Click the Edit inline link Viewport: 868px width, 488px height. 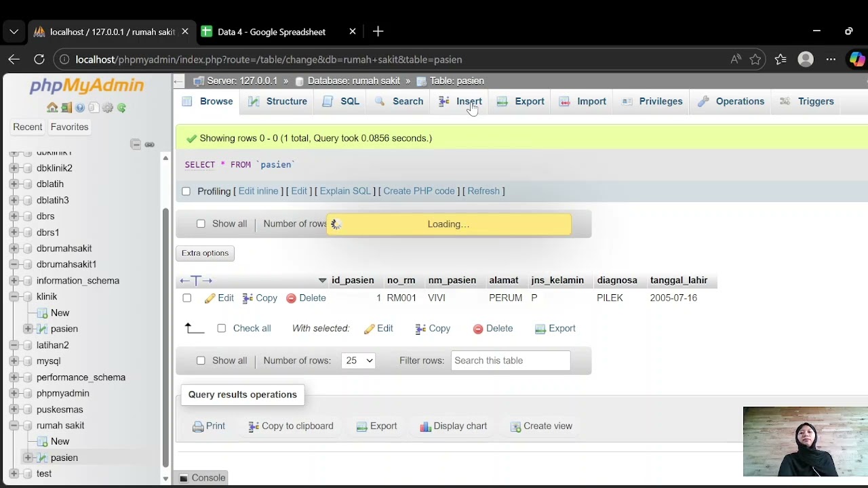coord(258,191)
